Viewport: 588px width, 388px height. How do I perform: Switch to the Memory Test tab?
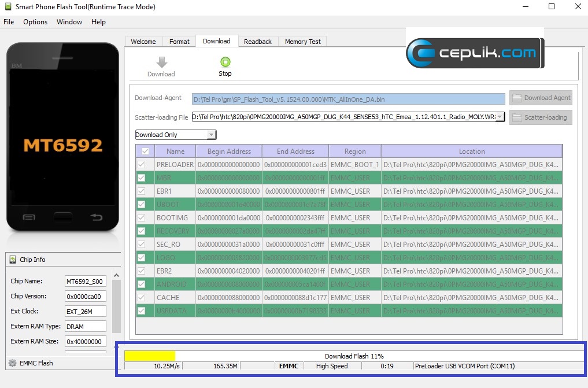[x=302, y=42]
